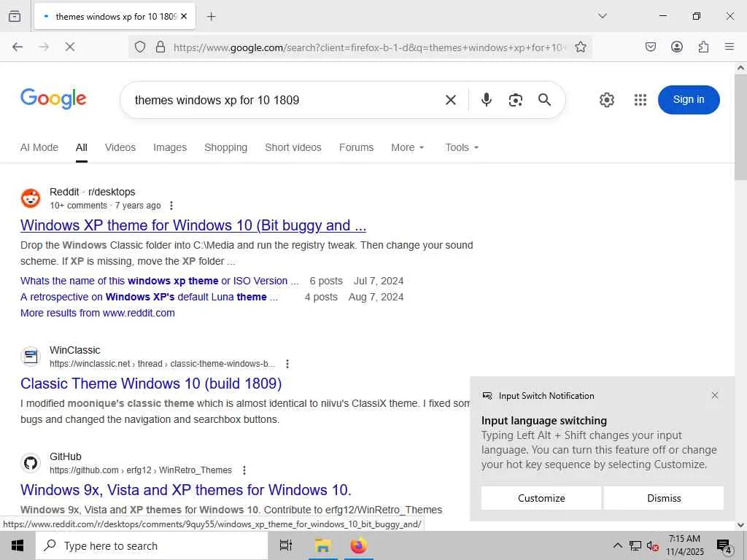Show hidden system tray icons
747x560 pixels.
point(617,545)
